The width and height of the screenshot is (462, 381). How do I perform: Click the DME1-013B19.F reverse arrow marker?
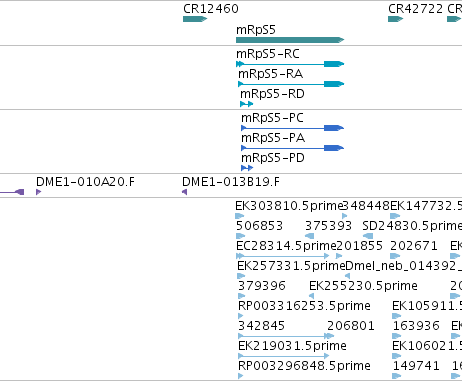185,192
